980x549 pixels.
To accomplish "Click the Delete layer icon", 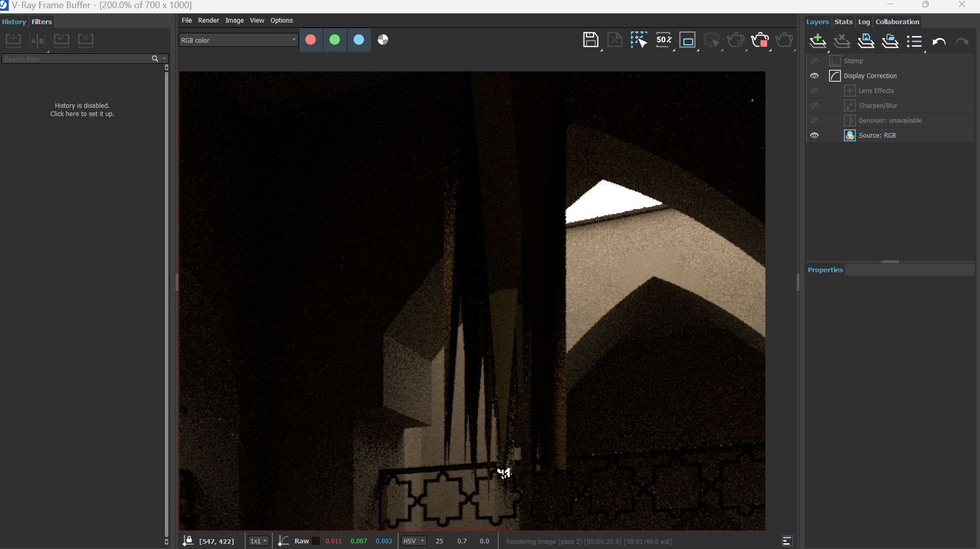I will click(x=842, y=41).
